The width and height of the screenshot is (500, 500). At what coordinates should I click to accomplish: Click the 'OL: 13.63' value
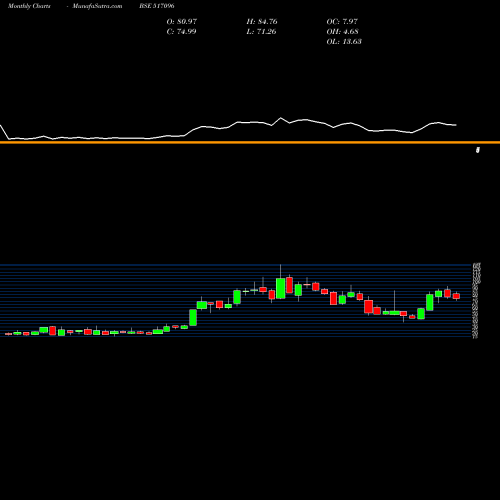(x=344, y=42)
